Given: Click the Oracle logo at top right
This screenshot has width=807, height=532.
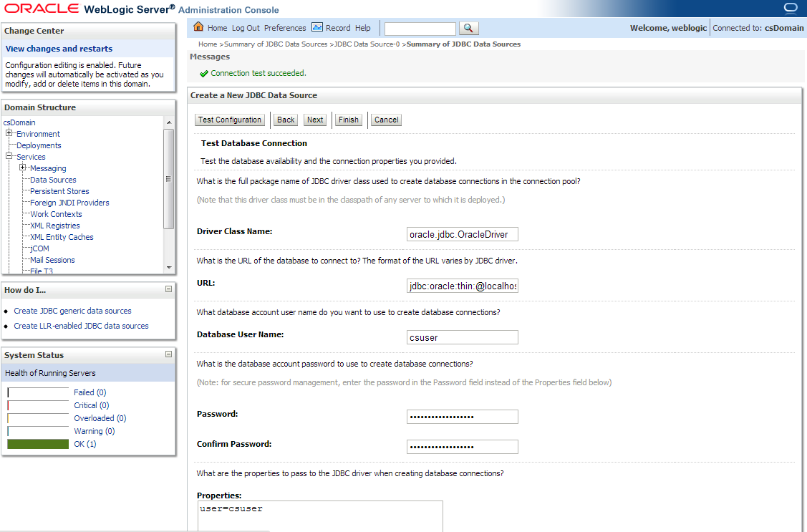Looking at the screenshot, I should [790, 8].
